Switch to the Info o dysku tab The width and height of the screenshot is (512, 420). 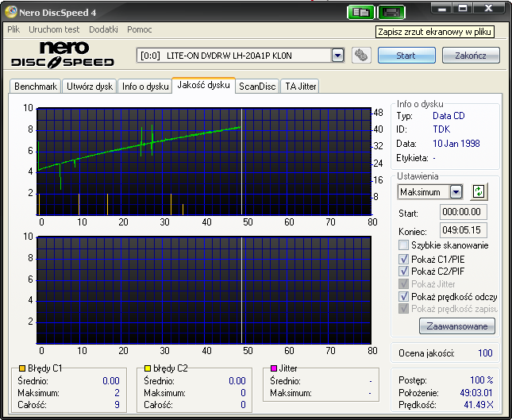click(x=145, y=87)
